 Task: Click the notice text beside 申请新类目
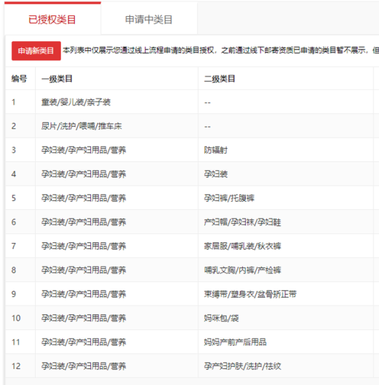pyautogui.click(x=221, y=51)
